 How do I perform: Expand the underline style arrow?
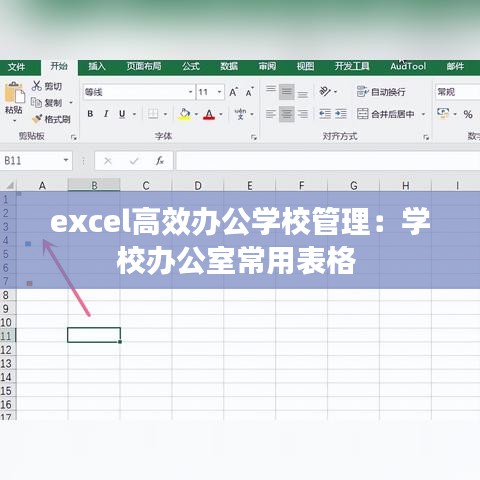click(134, 114)
